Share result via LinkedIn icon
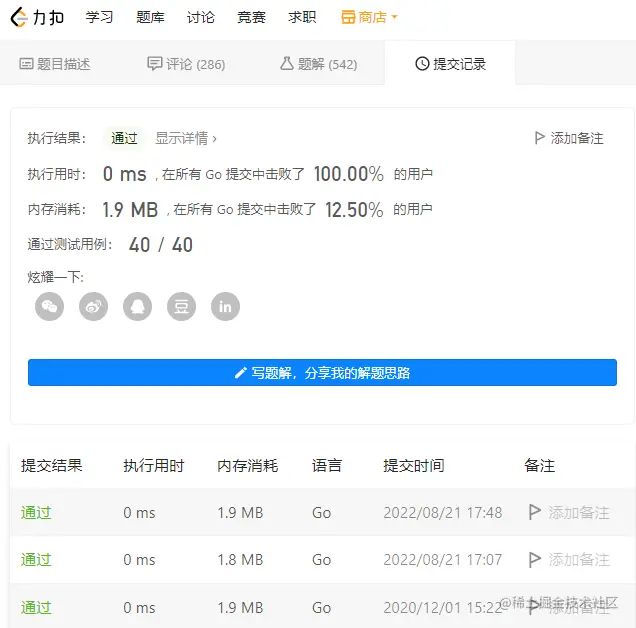The width and height of the screenshot is (636, 628). [x=225, y=306]
